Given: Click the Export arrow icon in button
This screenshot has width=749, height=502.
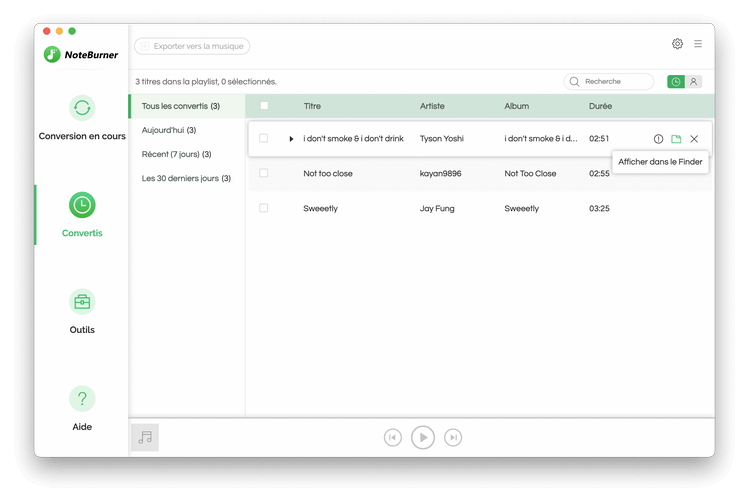Looking at the screenshot, I should click(145, 46).
